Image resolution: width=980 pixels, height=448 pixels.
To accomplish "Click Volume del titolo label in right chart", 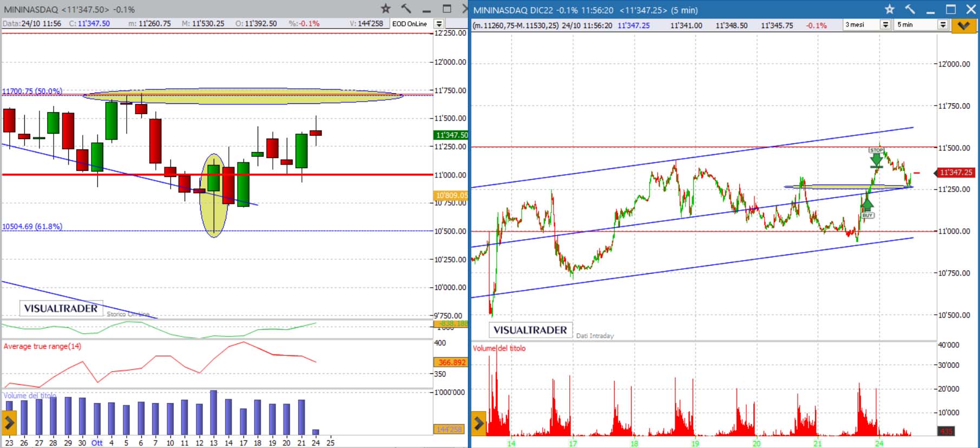I will pyautogui.click(x=499, y=348).
